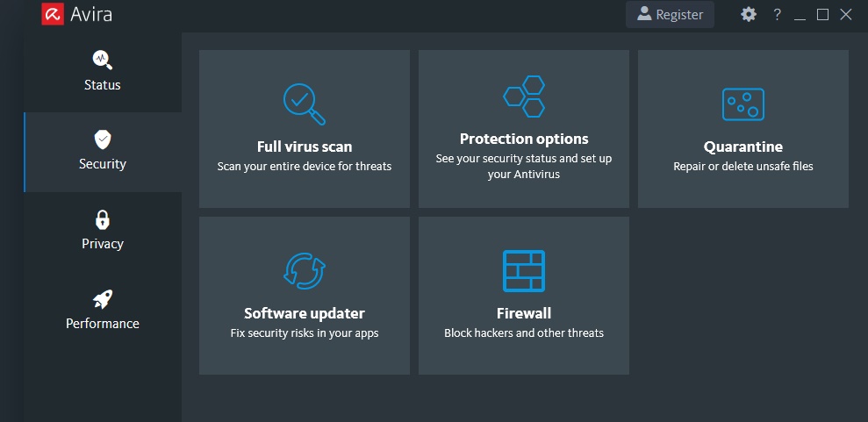The image size is (868, 422).
Task: Click the Quarantine petri dish icon
Action: pos(742,104)
